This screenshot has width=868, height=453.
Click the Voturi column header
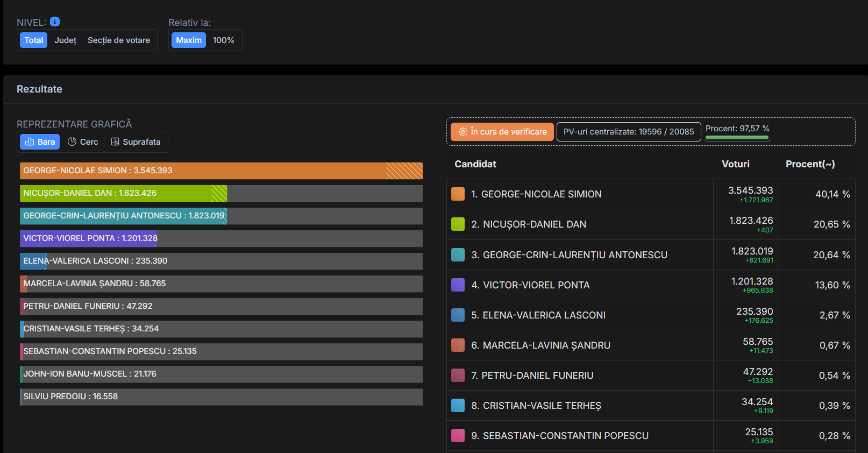point(735,164)
